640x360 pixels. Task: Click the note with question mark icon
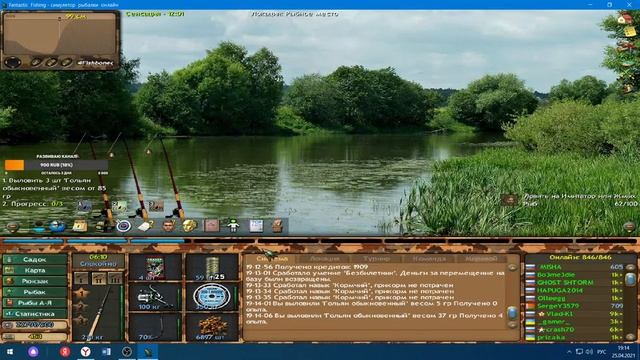tap(145, 226)
